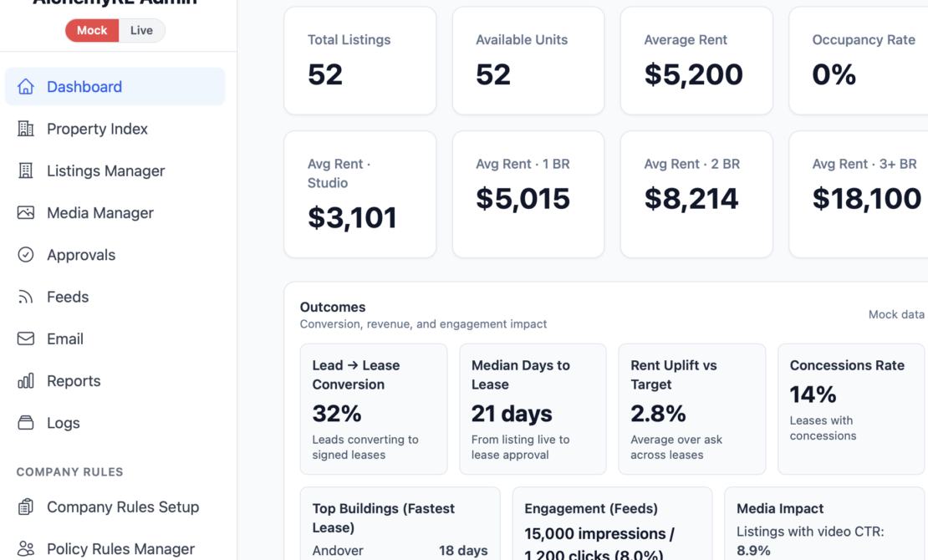Click the Listings Manager icon
928x560 pixels.
coord(26,171)
